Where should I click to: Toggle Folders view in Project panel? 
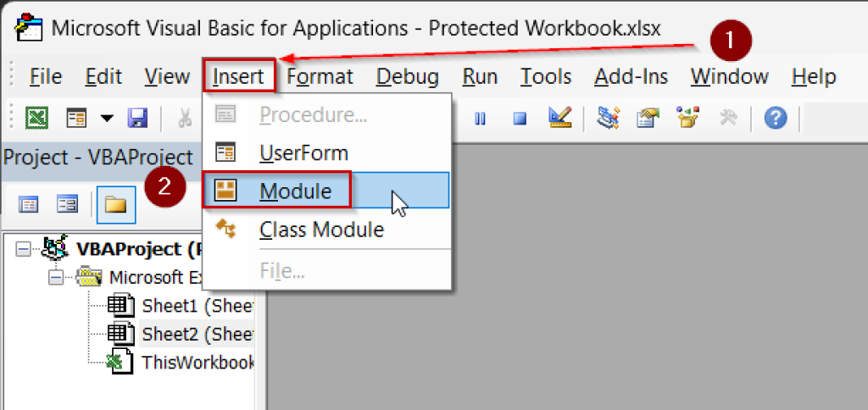(114, 204)
